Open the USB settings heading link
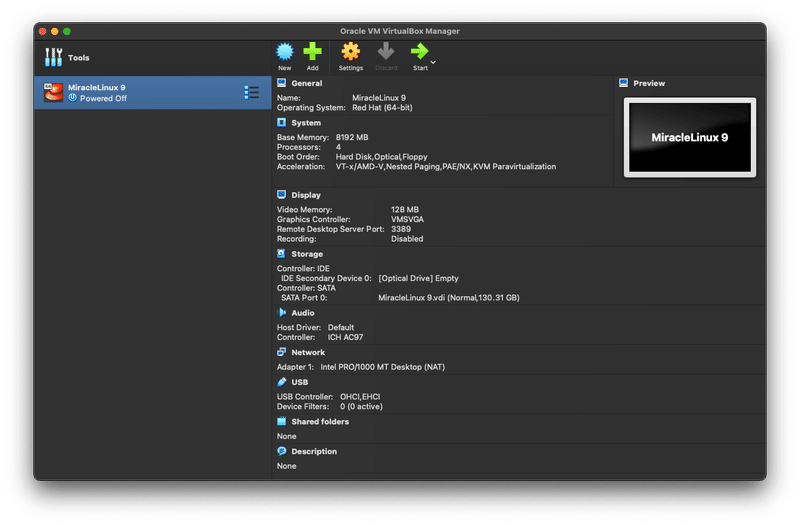 point(299,382)
